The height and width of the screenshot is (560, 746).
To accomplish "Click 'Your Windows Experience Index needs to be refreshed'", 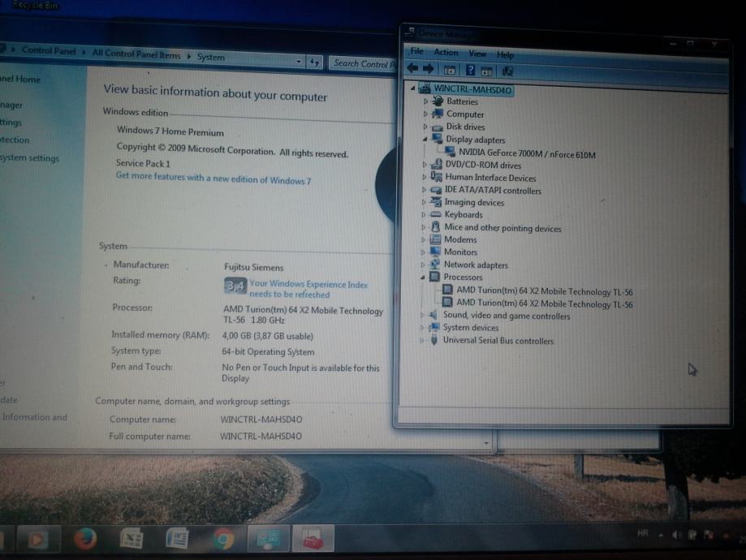I will (308, 289).
